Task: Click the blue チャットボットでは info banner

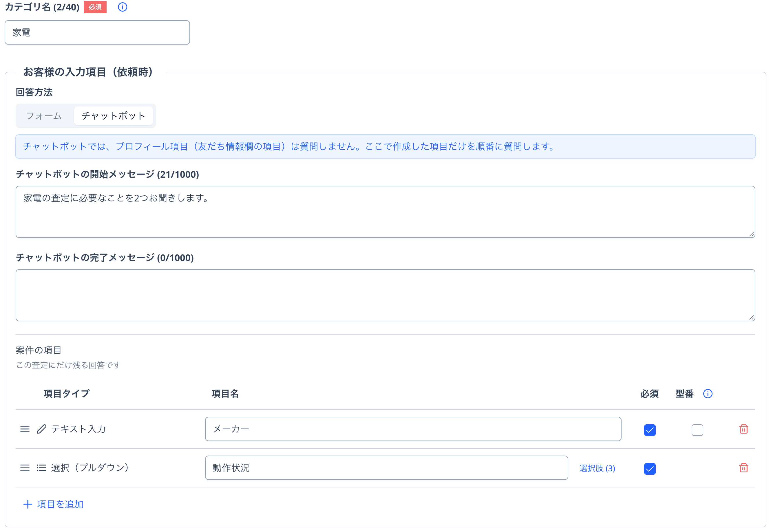Action: [x=385, y=146]
